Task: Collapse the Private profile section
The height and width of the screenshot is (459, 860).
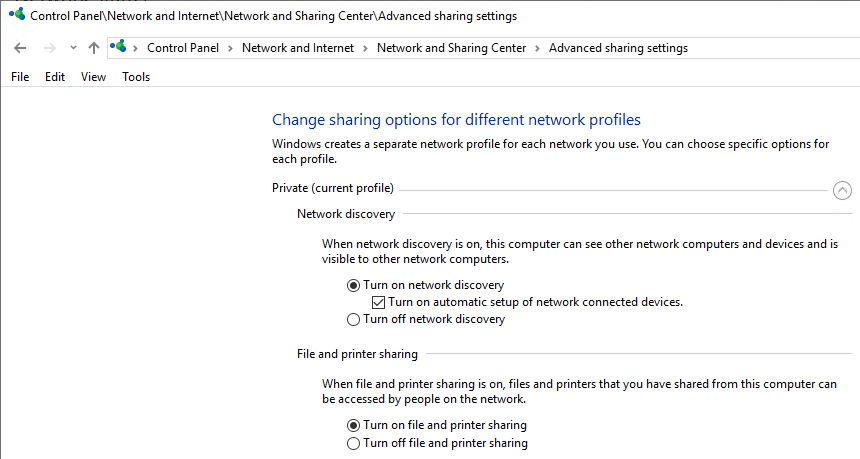Action: [x=842, y=190]
